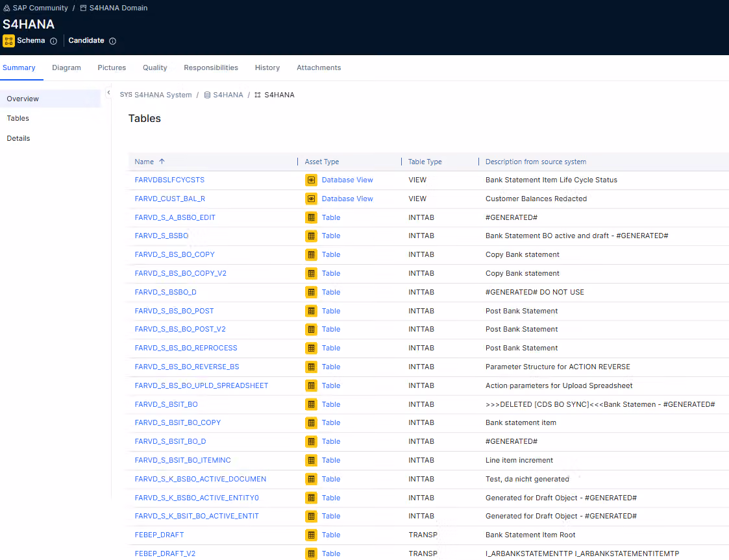This screenshot has height=560, width=729.
Task: Click the 'Line item increment' description
Action: [x=519, y=460]
